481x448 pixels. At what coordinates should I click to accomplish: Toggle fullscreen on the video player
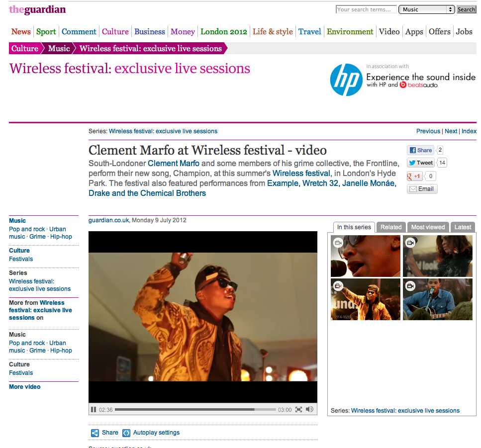(298, 409)
